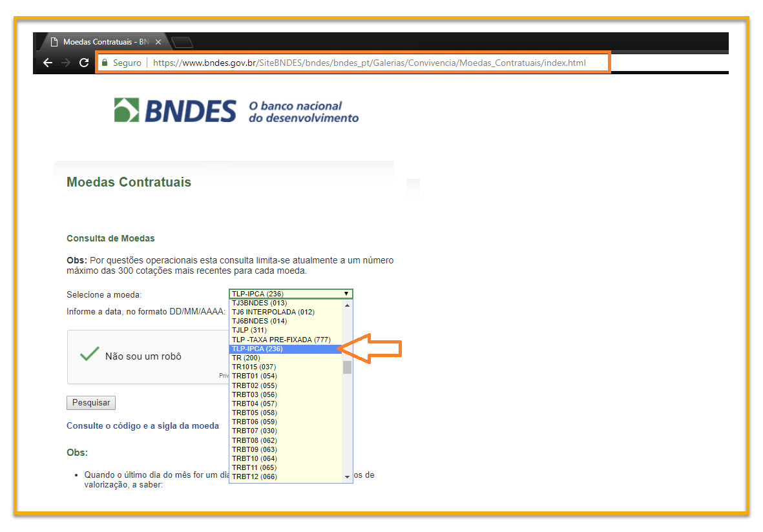
Task: Select TRBT11 (065) option
Action: [x=286, y=467]
